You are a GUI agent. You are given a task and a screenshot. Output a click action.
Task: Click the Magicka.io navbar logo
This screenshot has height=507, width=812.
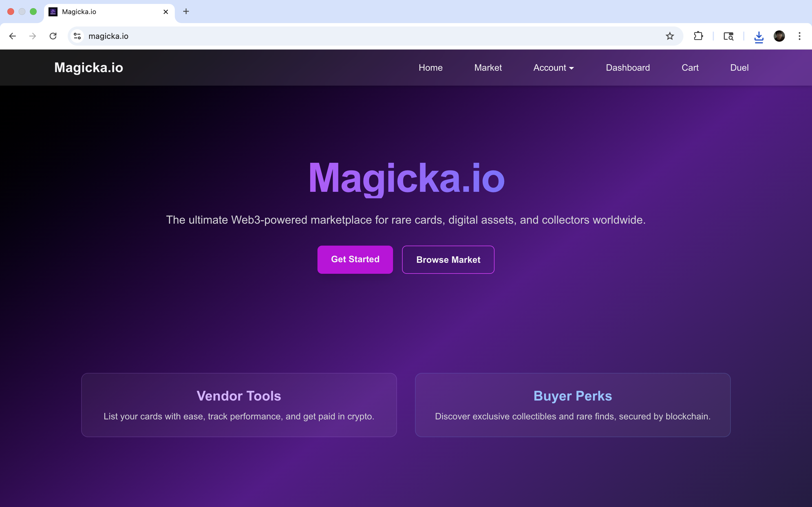(89, 68)
